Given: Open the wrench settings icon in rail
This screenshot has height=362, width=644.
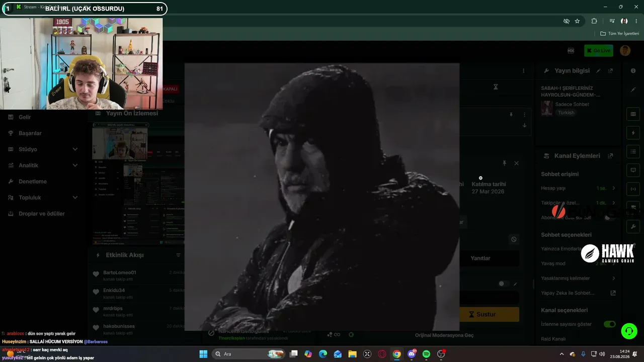Looking at the screenshot, I should pyautogui.click(x=633, y=226).
